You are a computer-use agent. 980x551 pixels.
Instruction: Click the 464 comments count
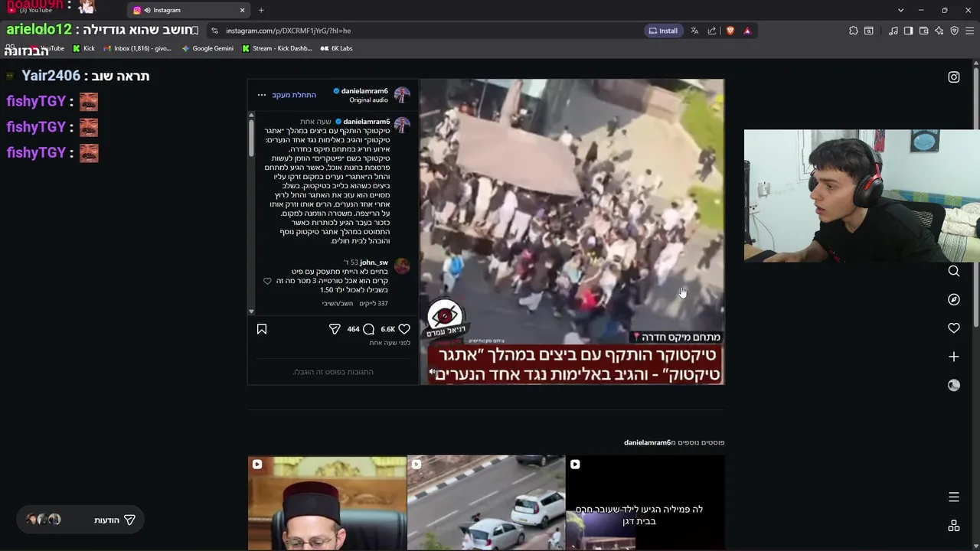pos(353,329)
